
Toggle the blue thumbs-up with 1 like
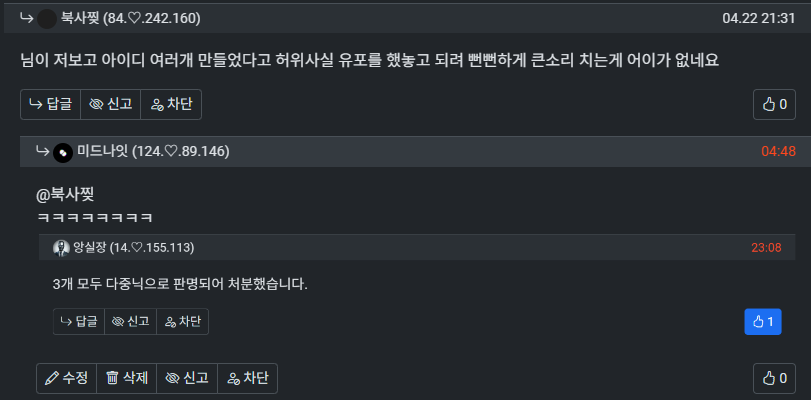(763, 322)
